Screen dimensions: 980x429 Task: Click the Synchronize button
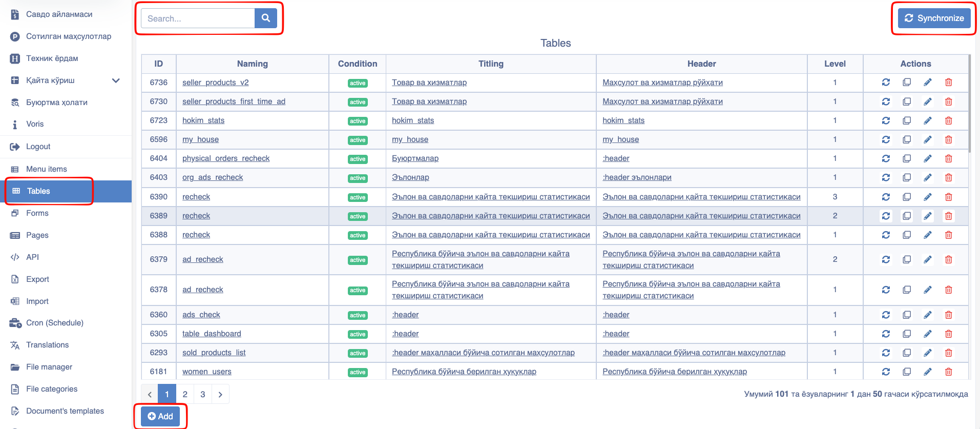click(x=934, y=18)
